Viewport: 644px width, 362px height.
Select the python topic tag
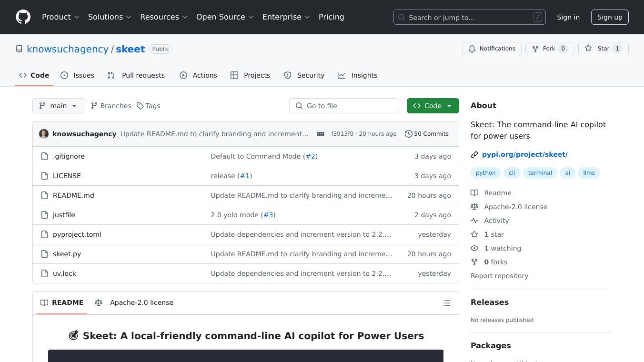click(x=485, y=173)
